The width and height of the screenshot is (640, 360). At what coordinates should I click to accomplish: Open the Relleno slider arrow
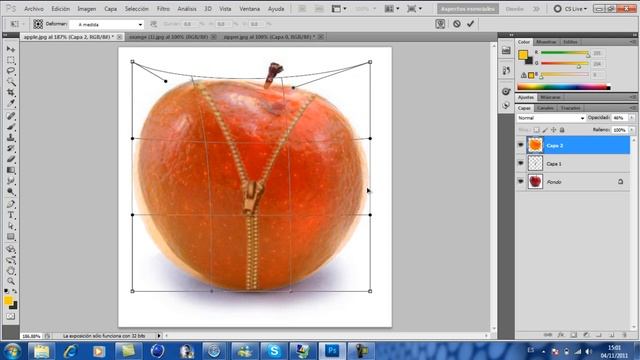click(631, 130)
